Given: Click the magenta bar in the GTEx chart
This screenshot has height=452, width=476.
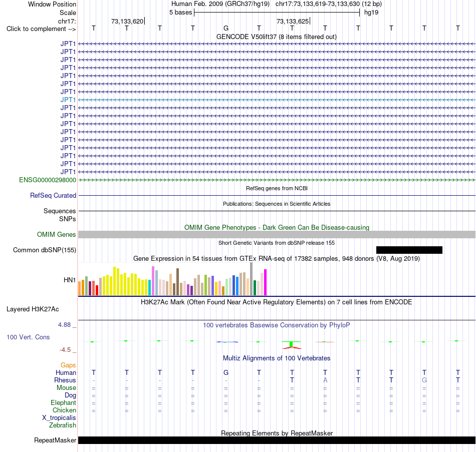Looking at the screenshot, I should (266, 282).
